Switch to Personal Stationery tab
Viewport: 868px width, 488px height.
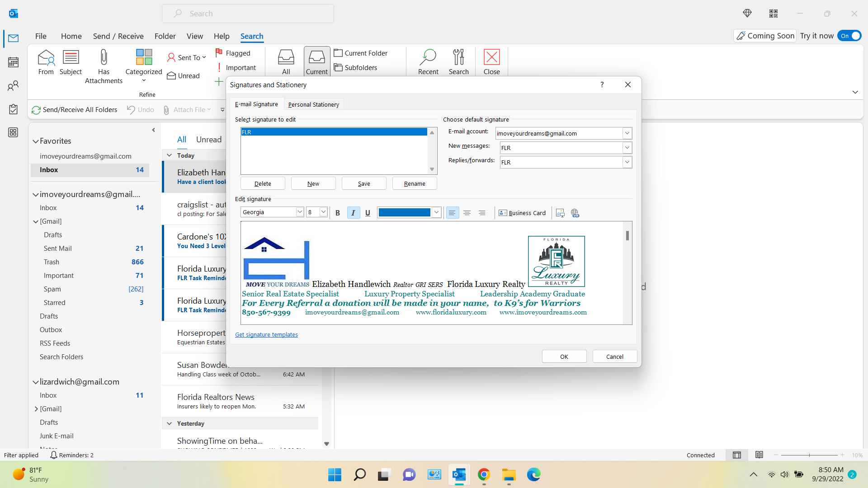(x=314, y=104)
